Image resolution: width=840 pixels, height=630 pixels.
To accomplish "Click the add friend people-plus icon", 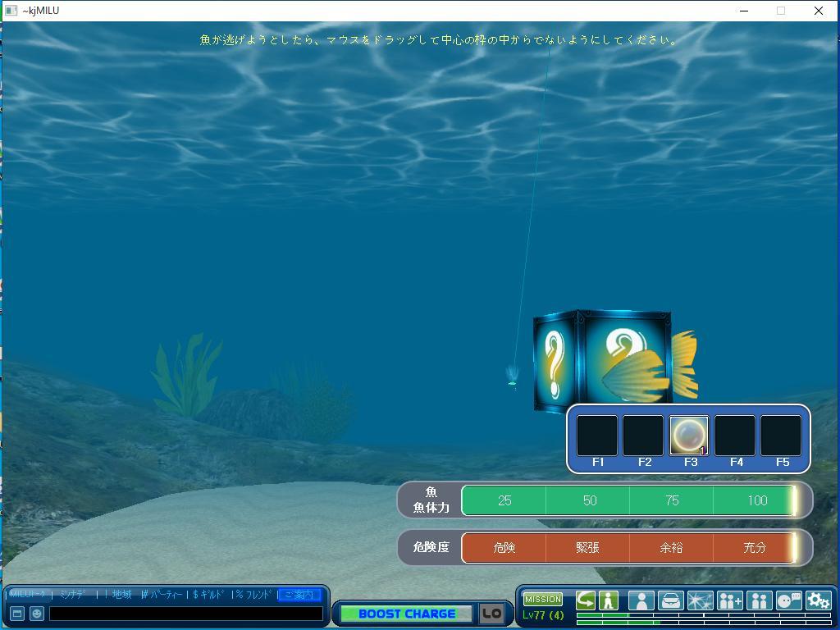I will click(729, 600).
